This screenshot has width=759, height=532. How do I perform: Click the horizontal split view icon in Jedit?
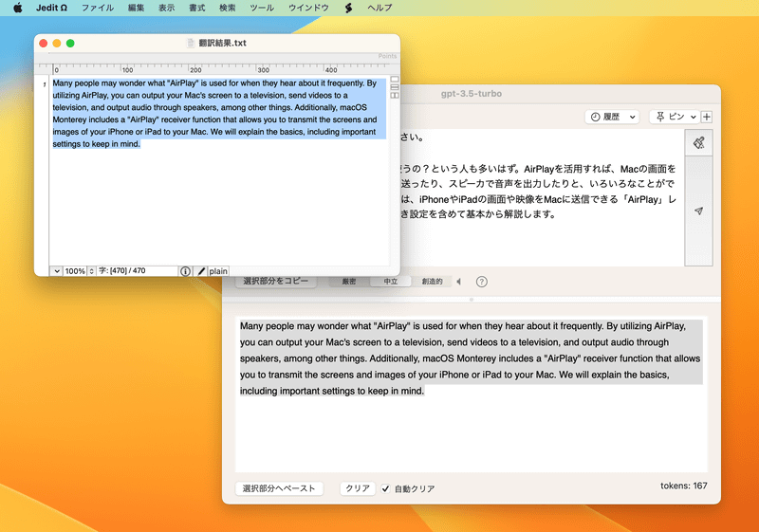pyautogui.click(x=395, y=87)
